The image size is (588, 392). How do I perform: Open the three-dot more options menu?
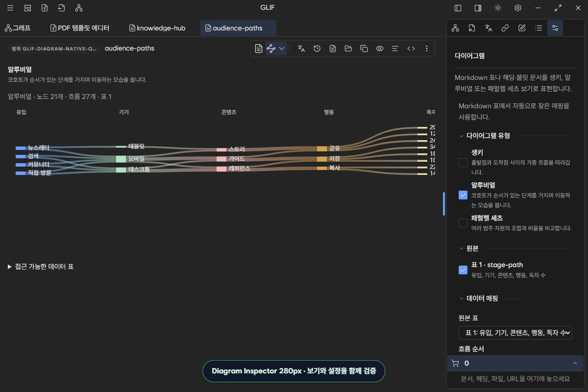coord(427,49)
